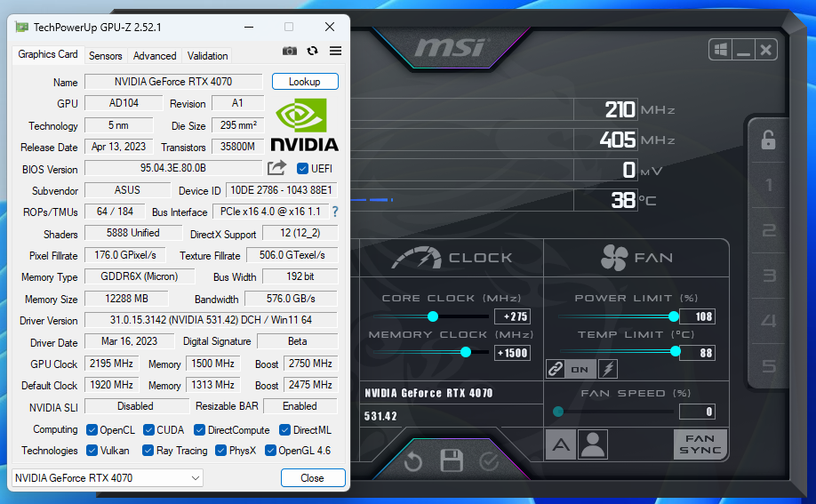The width and height of the screenshot is (816, 504).
Task: Click the user-defined fan profile icon
Action: click(592, 444)
